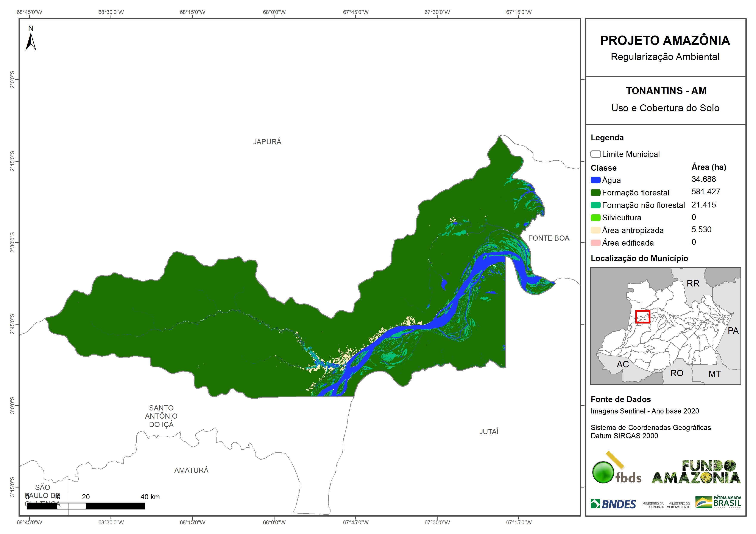
Task: Click the red locator square in inset map
Action: point(642,317)
